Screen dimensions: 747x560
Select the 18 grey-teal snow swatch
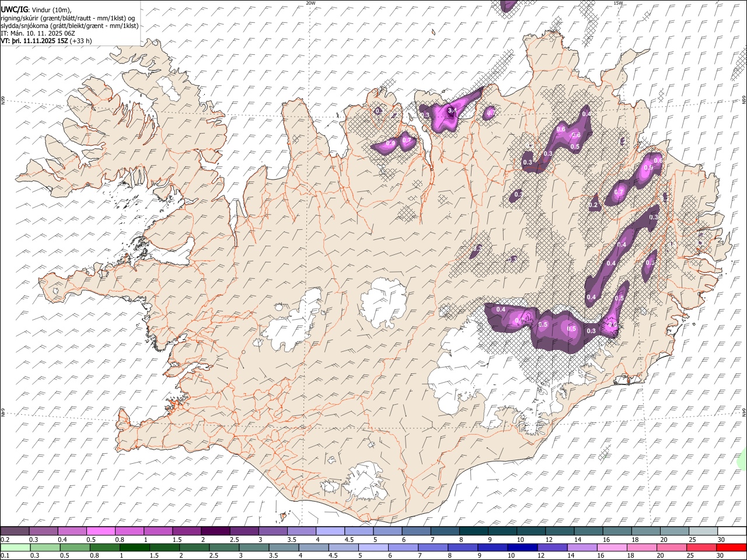[646, 531]
